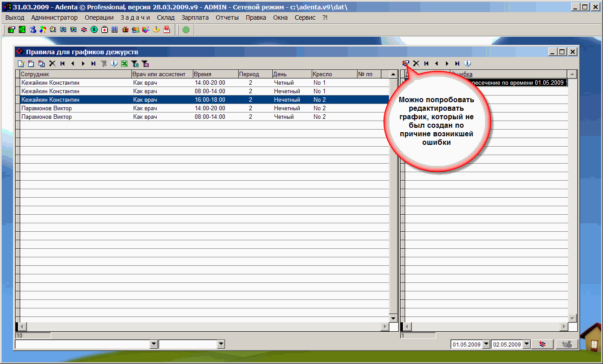This screenshot has width=603, height=364.
Task: Click the Ошибка column header
Action: [x=508, y=74]
